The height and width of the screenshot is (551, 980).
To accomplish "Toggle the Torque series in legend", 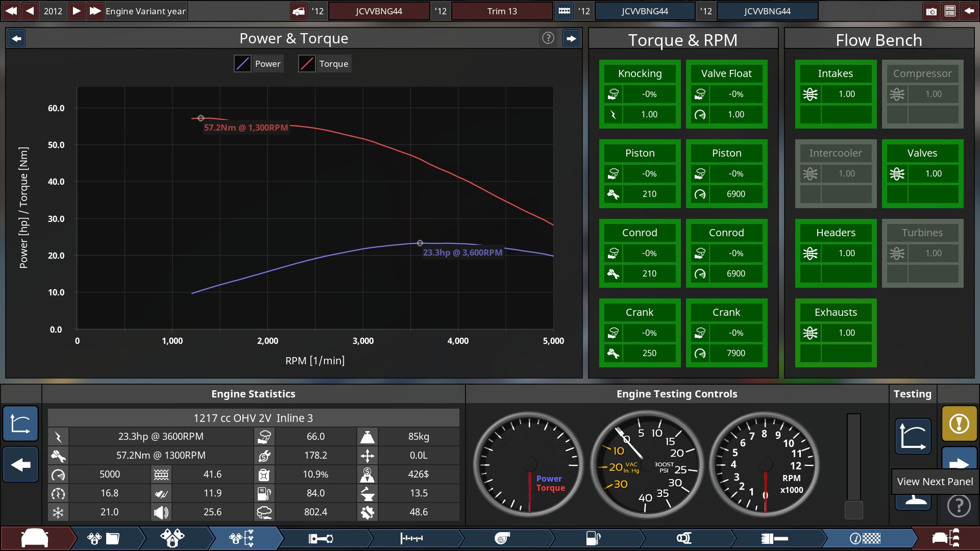I will [x=325, y=64].
